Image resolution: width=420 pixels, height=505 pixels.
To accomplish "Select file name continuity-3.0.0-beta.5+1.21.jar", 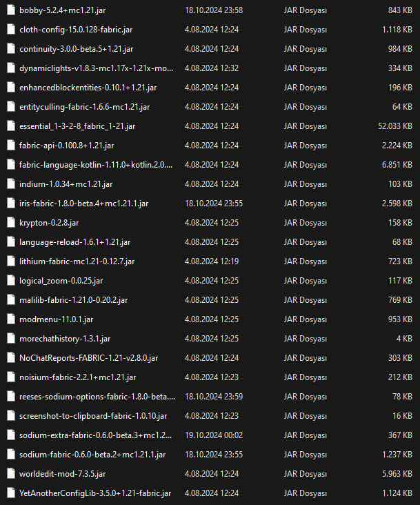I will pyautogui.click(x=77, y=49).
